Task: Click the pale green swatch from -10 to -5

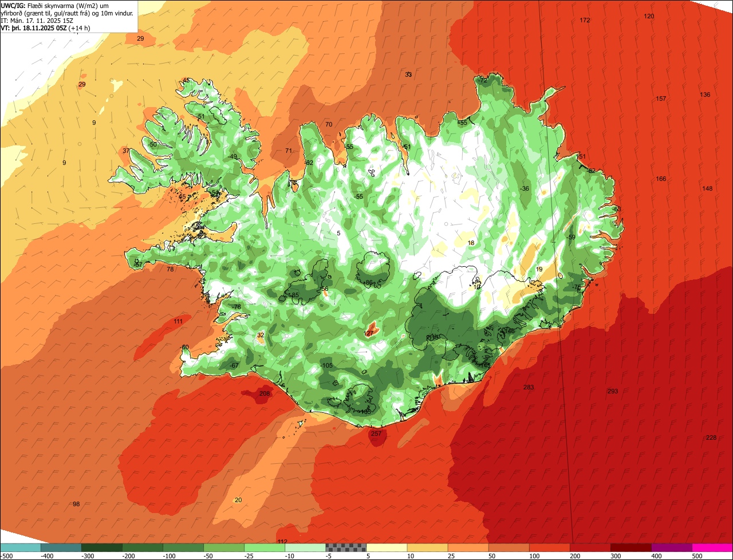Action: point(305,547)
